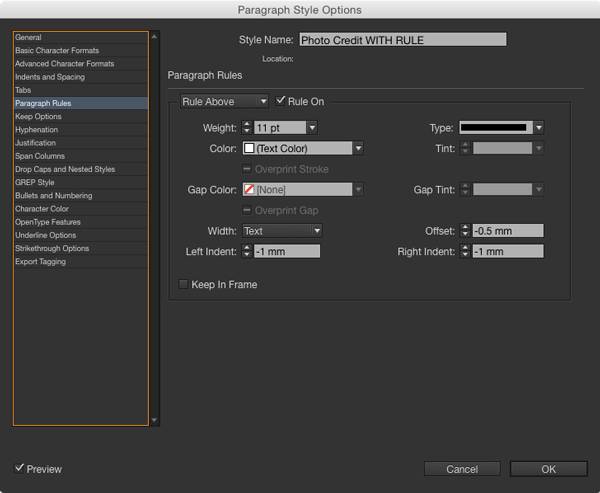
Task: Click the OK button
Action: (548, 469)
